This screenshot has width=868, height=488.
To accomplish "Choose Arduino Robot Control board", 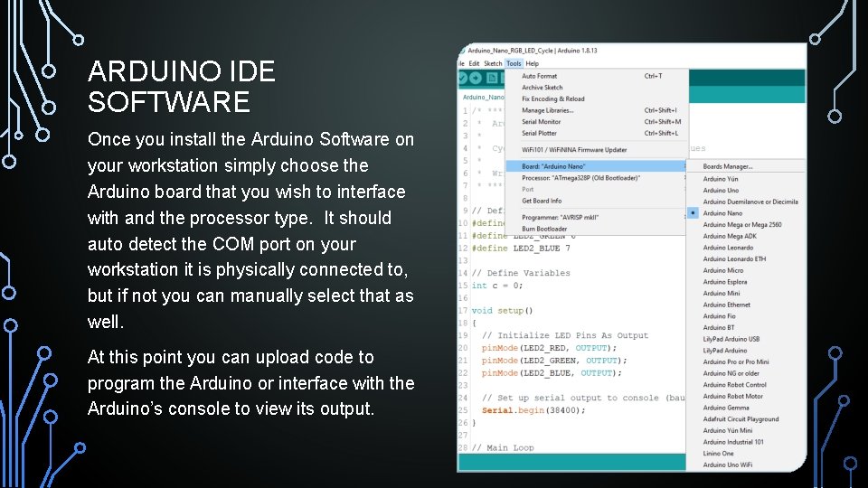I will [746, 385].
